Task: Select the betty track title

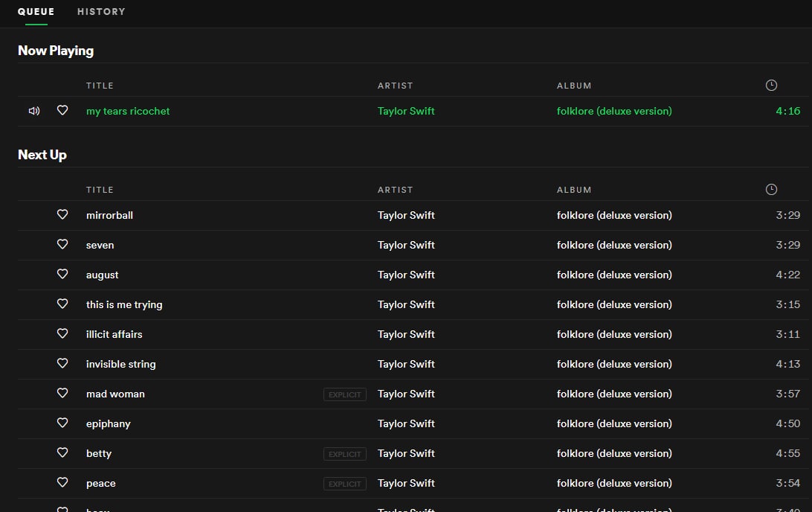Action: [x=99, y=453]
